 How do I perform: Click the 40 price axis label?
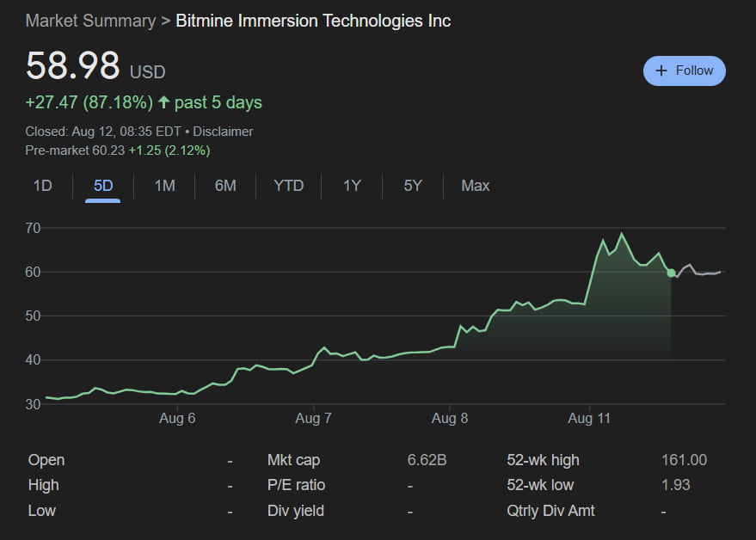[x=33, y=359]
